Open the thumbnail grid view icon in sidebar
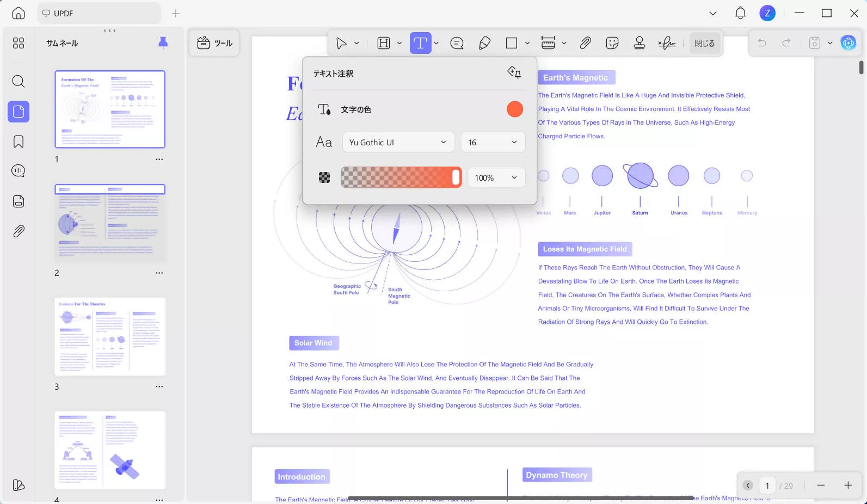867x504 pixels. [19, 43]
